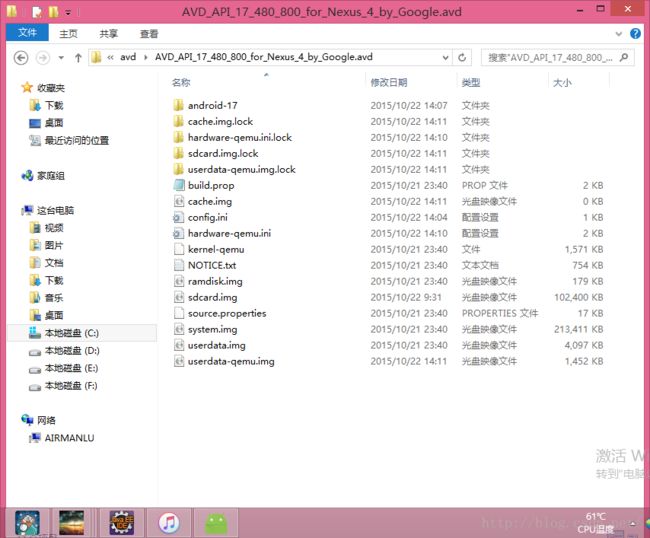Screen dimensions: 650x538
Task: Select the config.ini settings file icon
Action: point(179,217)
